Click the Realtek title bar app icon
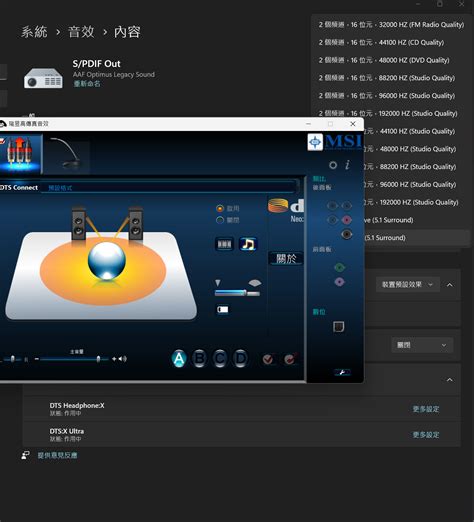Screen dimensions: 474x522 point(2,124)
